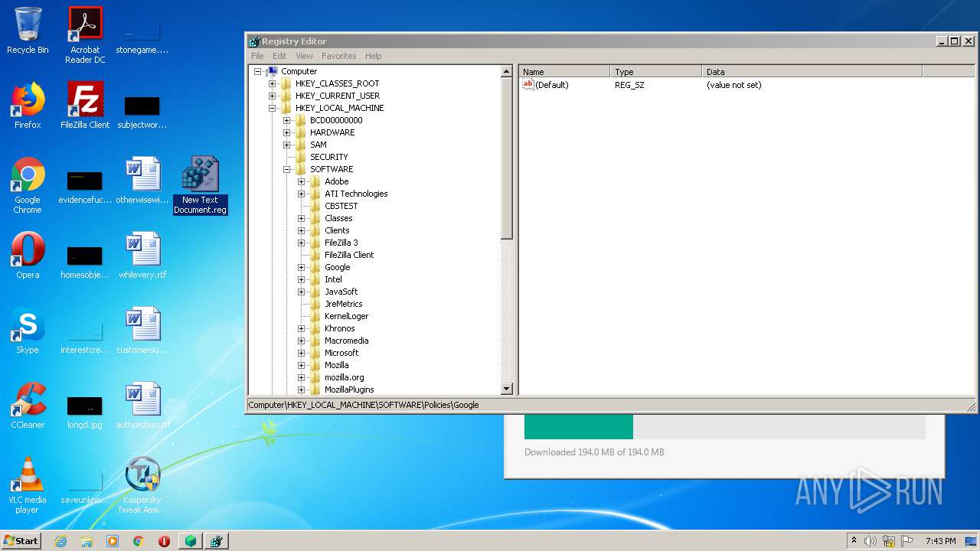The width and height of the screenshot is (980, 551).
Task: Expand the HARDWARE key
Action: 286,132
